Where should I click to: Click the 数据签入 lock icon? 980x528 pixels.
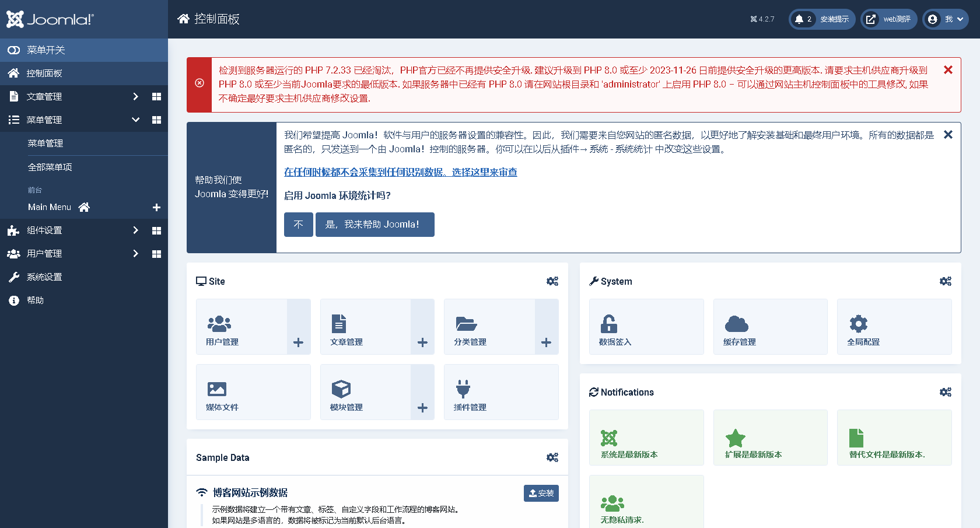click(x=609, y=324)
